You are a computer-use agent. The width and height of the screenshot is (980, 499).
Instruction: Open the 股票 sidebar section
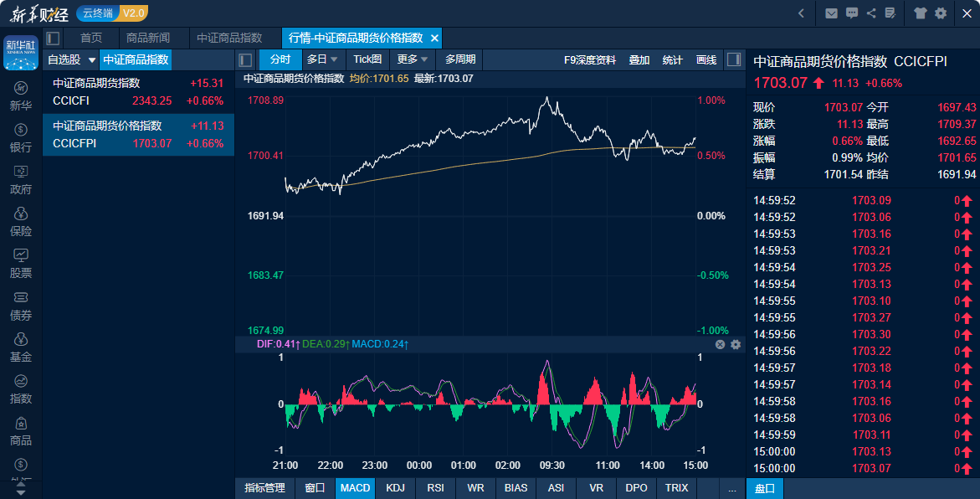21,264
